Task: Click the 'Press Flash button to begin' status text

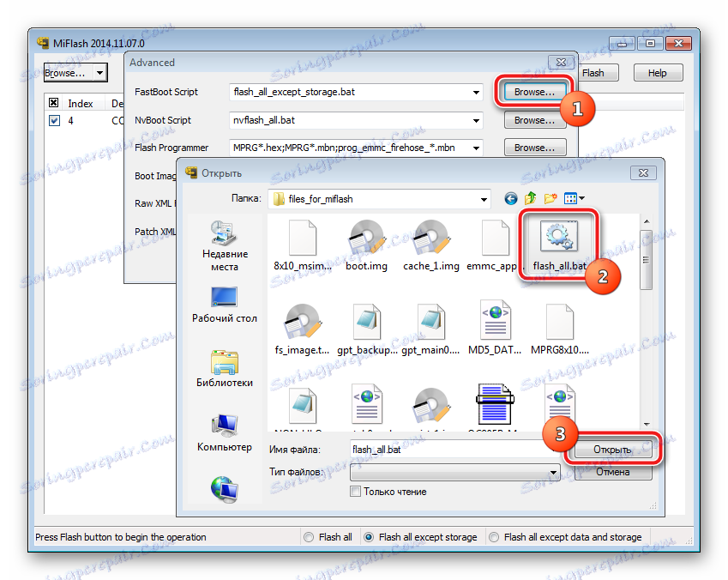Action: 121,537
